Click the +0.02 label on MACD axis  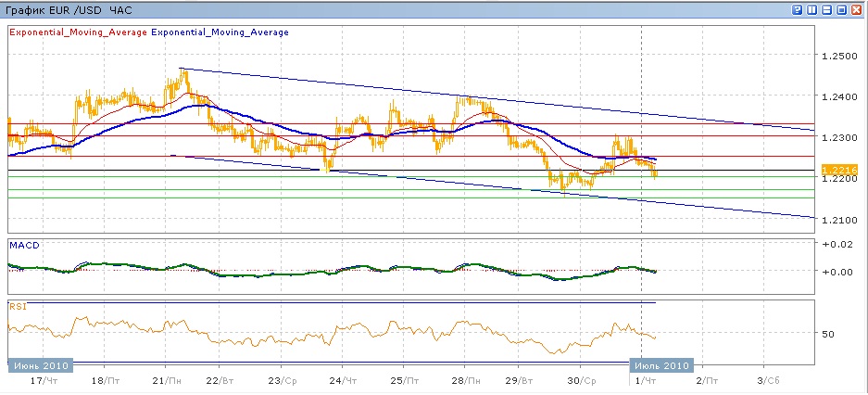837,244
